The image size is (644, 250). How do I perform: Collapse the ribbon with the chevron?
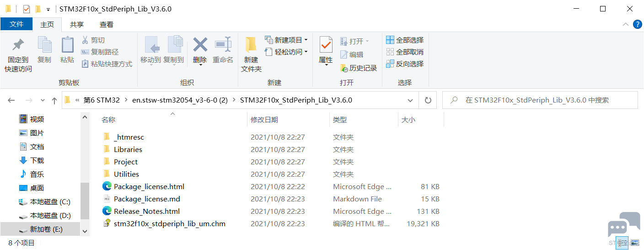[x=626, y=25]
